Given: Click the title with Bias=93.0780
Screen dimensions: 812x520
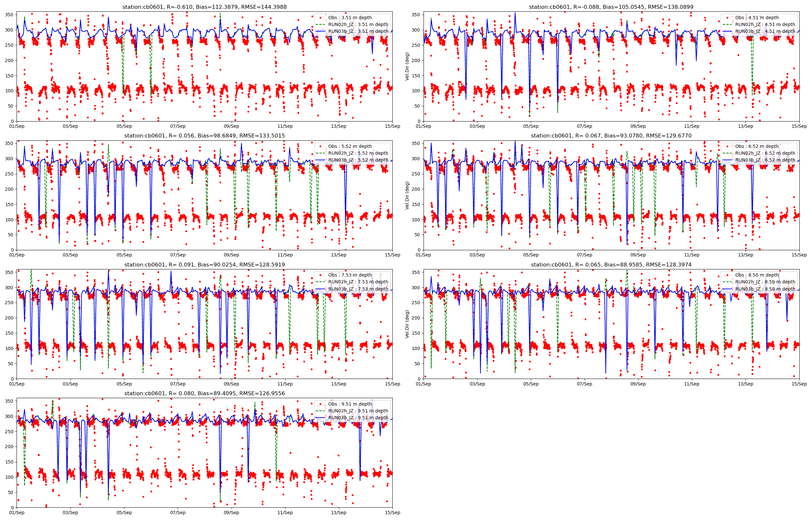Looking at the screenshot, I should tap(611, 136).
